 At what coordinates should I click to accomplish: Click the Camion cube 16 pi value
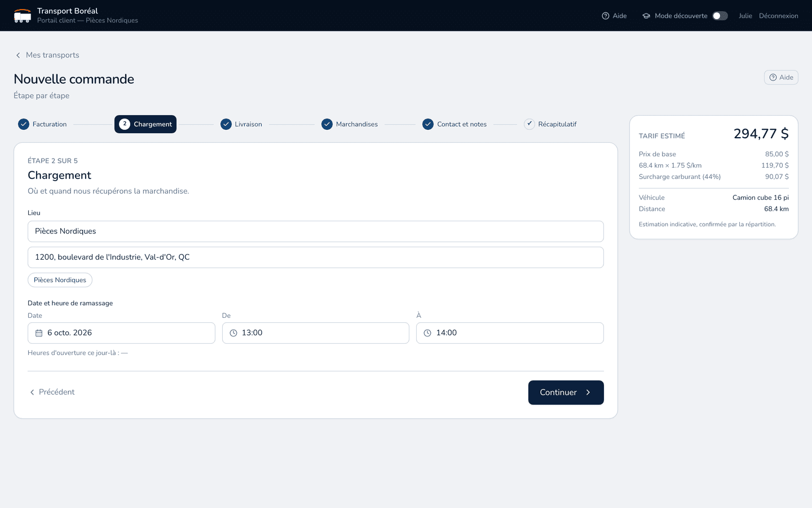pyautogui.click(x=761, y=198)
